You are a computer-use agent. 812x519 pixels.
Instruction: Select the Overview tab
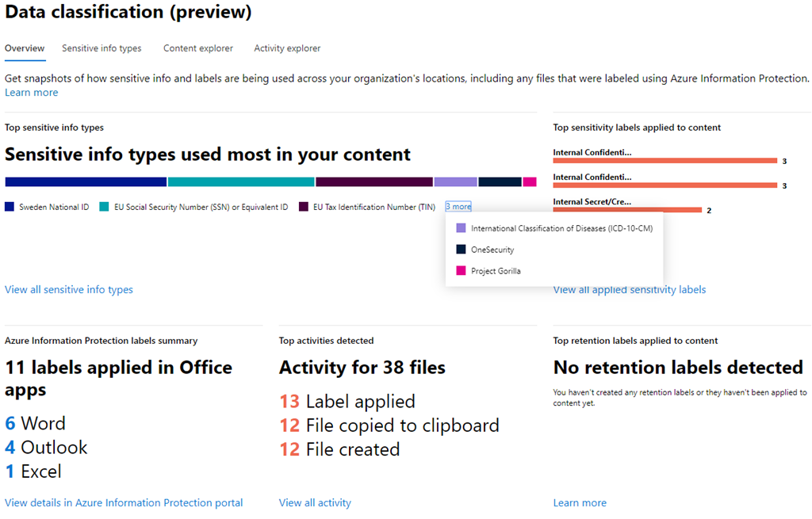click(25, 48)
